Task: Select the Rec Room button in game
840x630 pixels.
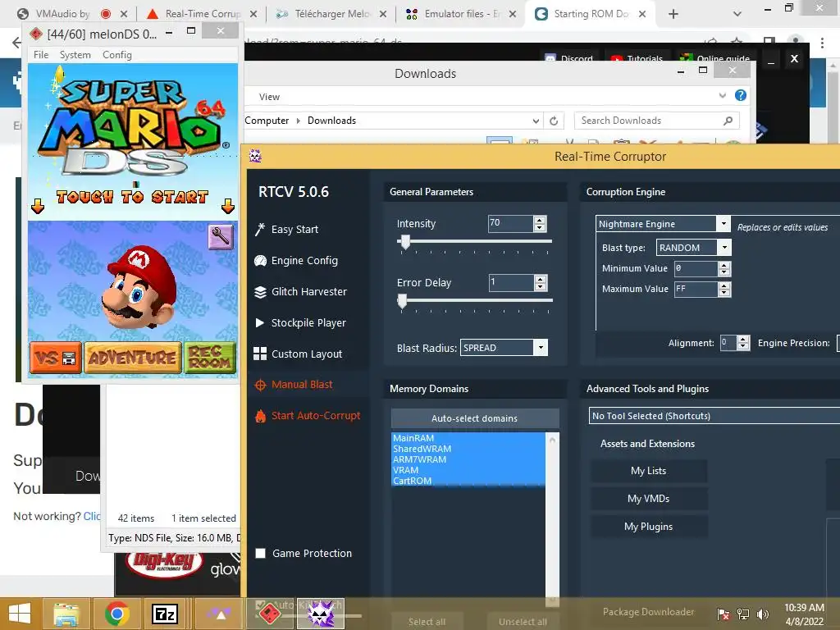Action: [210, 358]
